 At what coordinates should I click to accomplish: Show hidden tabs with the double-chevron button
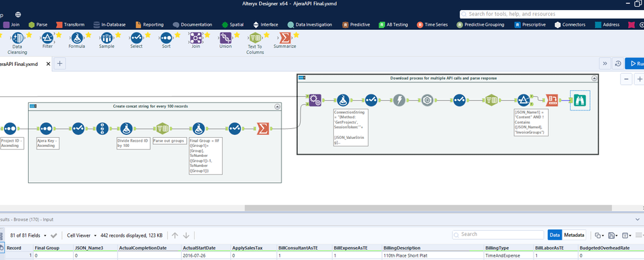click(x=605, y=64)
